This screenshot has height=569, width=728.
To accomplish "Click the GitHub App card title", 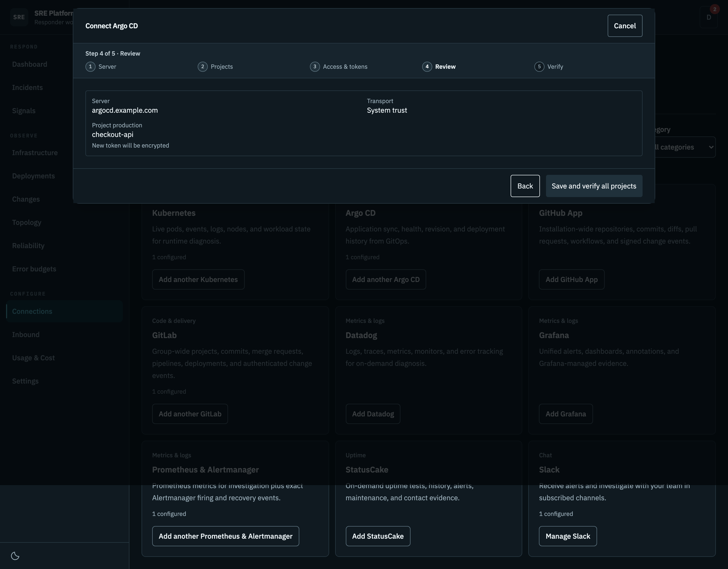I will click(561, 213).
